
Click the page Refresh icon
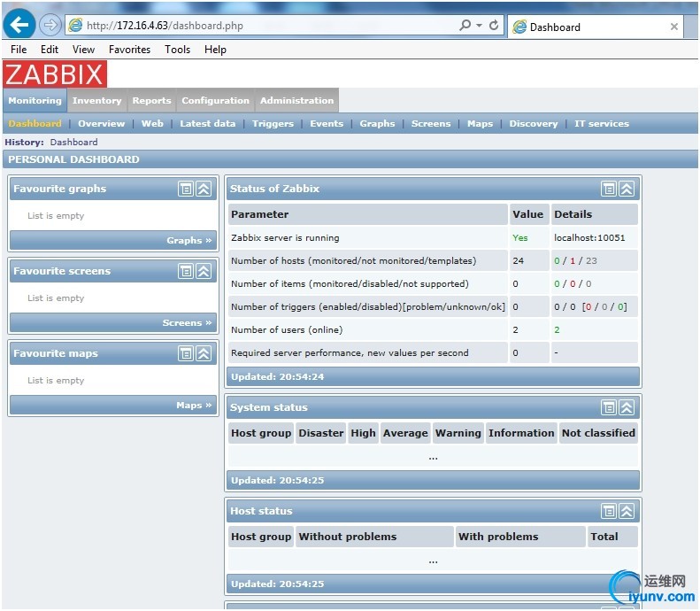click(x=494, y=25)
